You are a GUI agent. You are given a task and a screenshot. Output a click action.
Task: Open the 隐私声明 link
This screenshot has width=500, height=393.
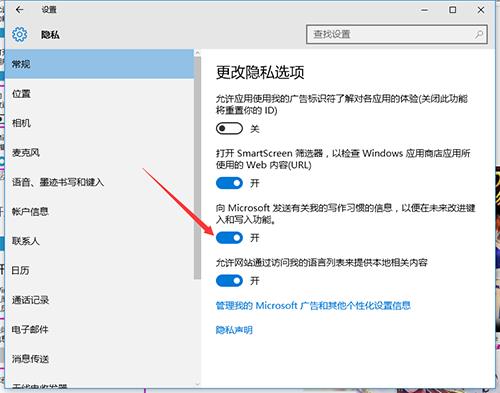tap(234, 330)
